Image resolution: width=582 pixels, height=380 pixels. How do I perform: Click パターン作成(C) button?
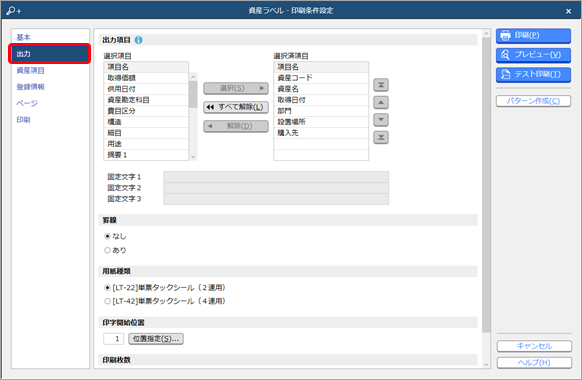pyautogui.click(x=533, y=101)
